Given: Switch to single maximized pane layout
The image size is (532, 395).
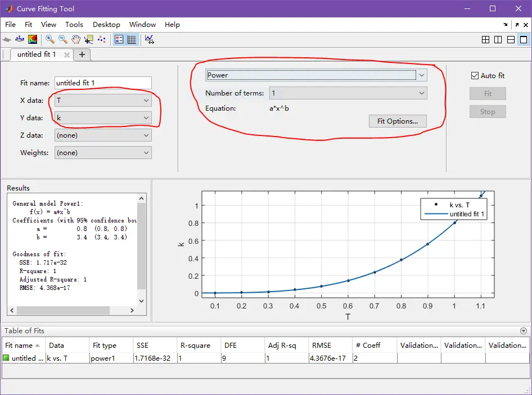Looking at the screenshot, I should pyautogui.click(x=524, y=40).
